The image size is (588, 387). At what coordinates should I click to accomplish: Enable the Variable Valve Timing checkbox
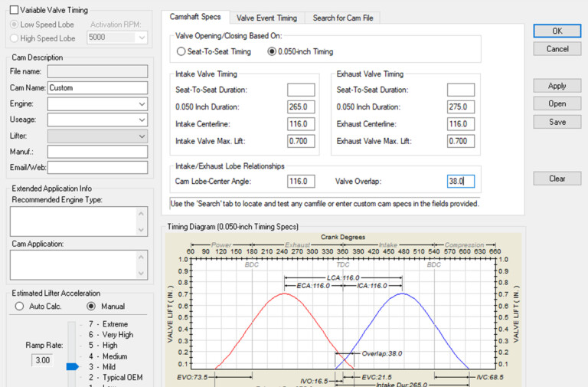[x=14, y=10]
